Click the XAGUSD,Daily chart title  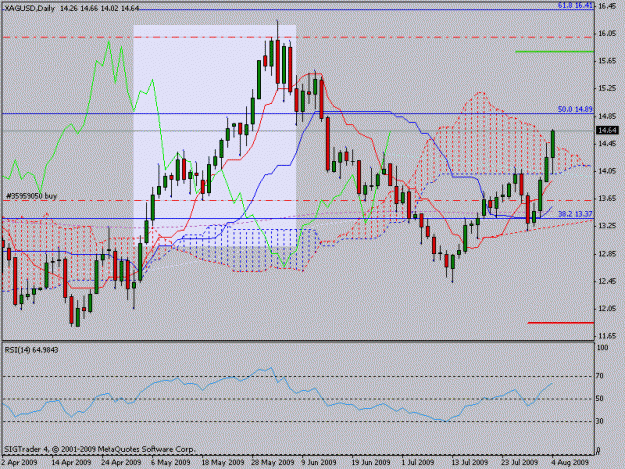(x=30, y=8)
